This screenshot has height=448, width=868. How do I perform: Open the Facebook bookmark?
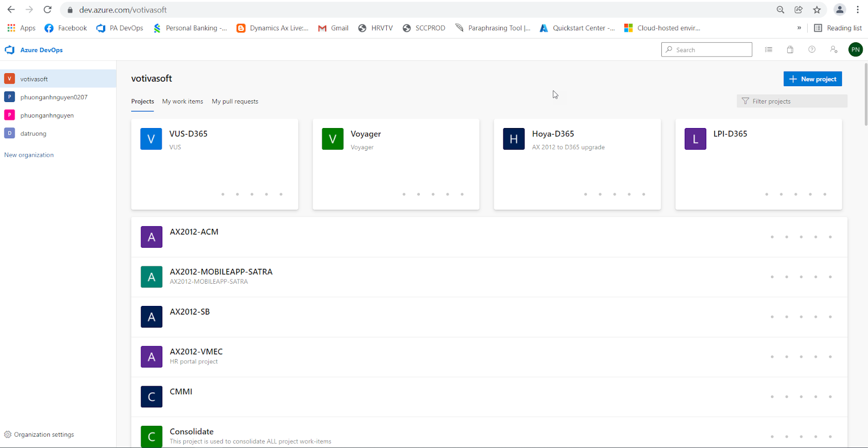(66, 28)
